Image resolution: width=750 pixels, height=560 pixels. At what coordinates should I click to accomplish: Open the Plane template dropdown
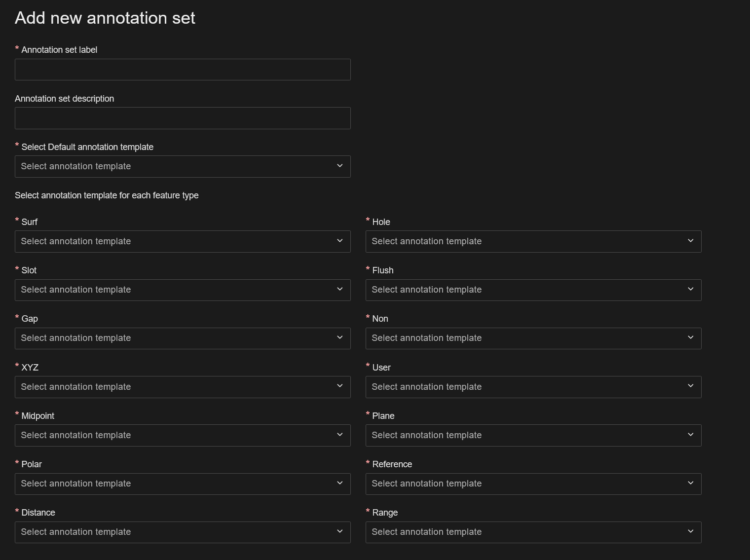click(x=533, y=436)
